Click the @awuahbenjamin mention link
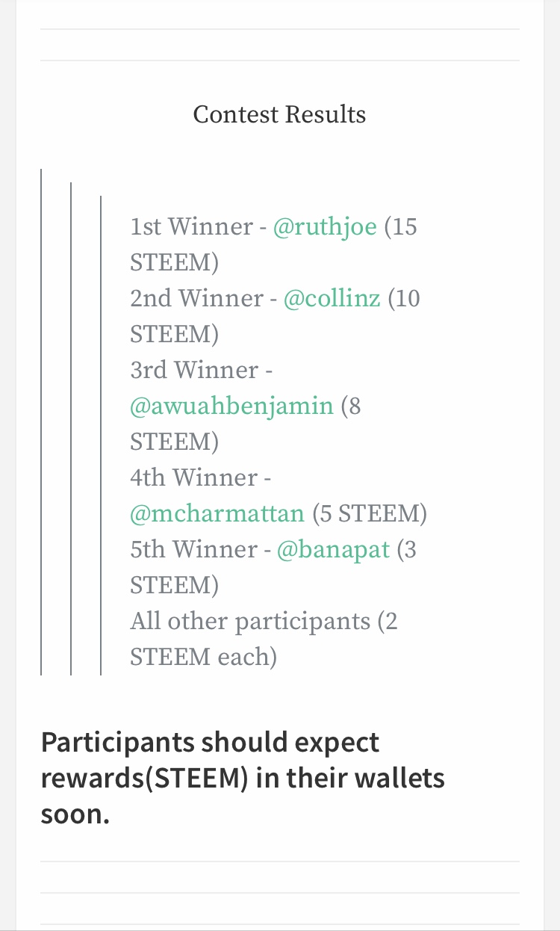Viewport: 560px width, 931px height. pyautogui.click(x=231, y=406)
